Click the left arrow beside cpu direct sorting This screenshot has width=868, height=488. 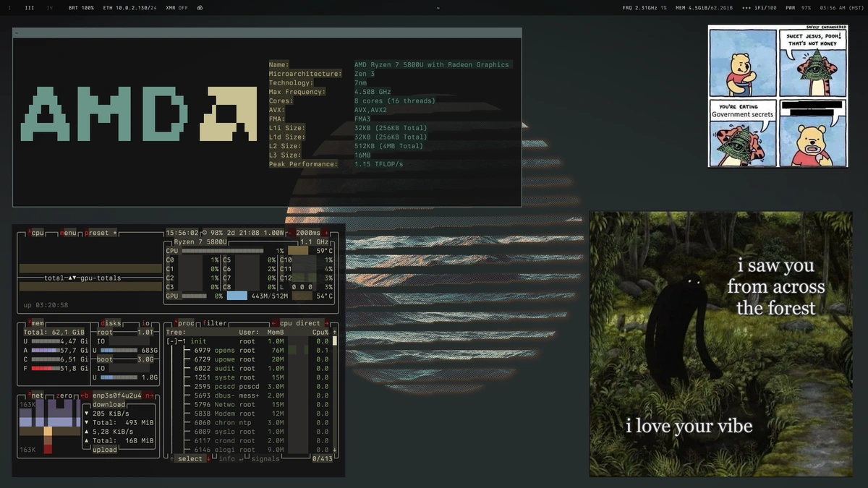(274, 323)
